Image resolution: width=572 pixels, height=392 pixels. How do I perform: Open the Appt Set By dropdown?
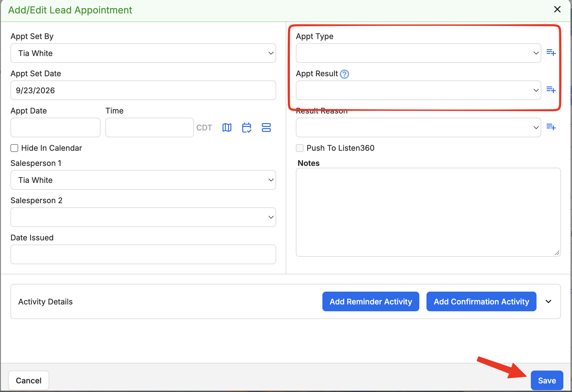tap(143, 53)
